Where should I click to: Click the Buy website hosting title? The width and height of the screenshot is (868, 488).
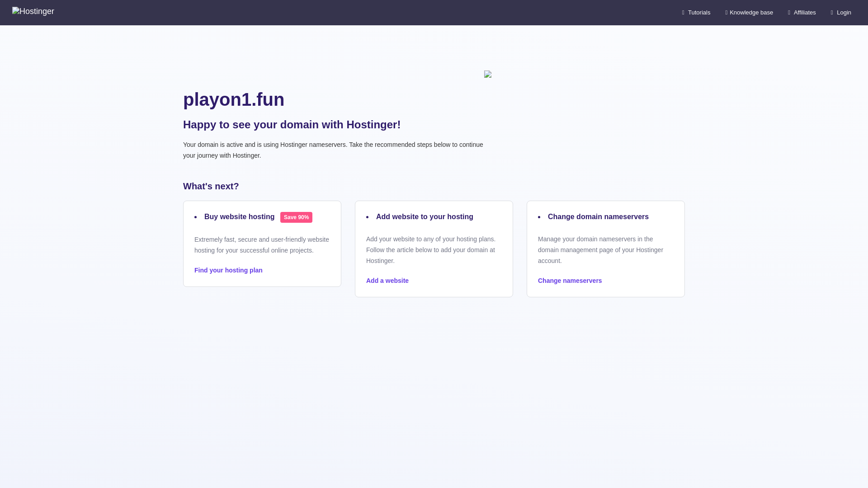point(239,217)
